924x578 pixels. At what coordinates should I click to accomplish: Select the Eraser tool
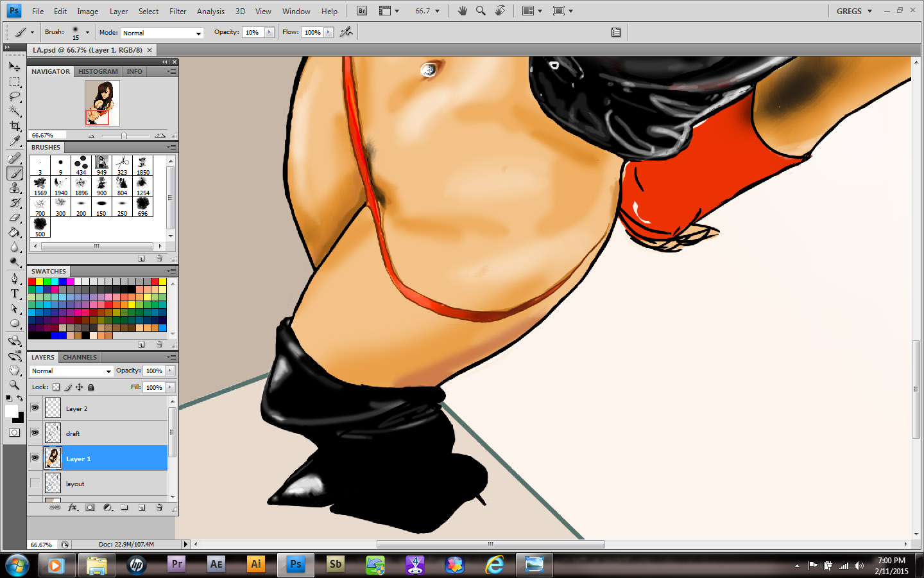[15, 218]
